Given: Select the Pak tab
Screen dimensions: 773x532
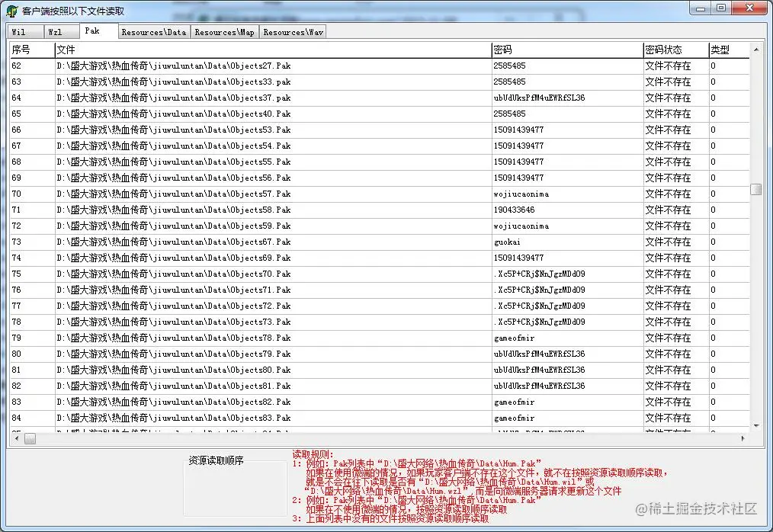Looking at the screenshot, I should coord(98,30).
